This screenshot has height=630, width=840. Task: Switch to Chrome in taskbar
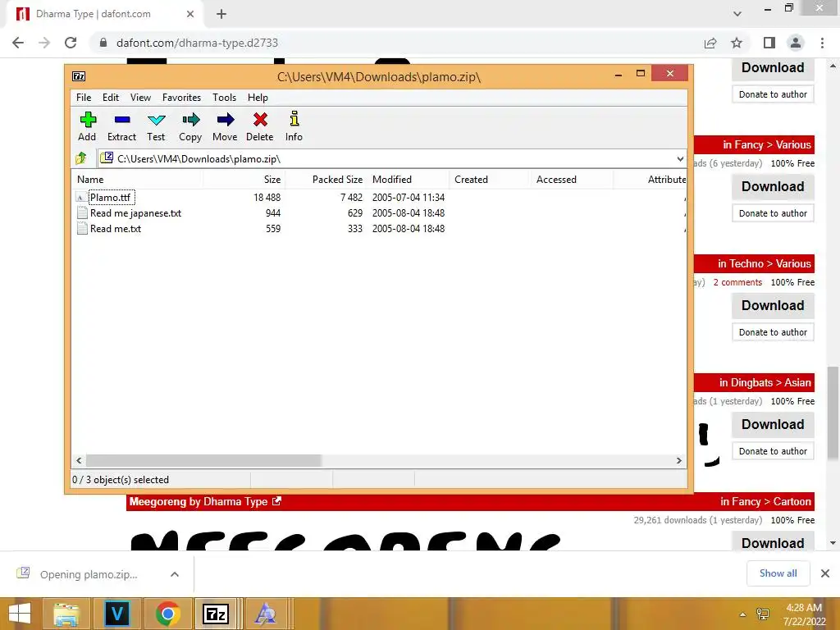tap(167, 614)
